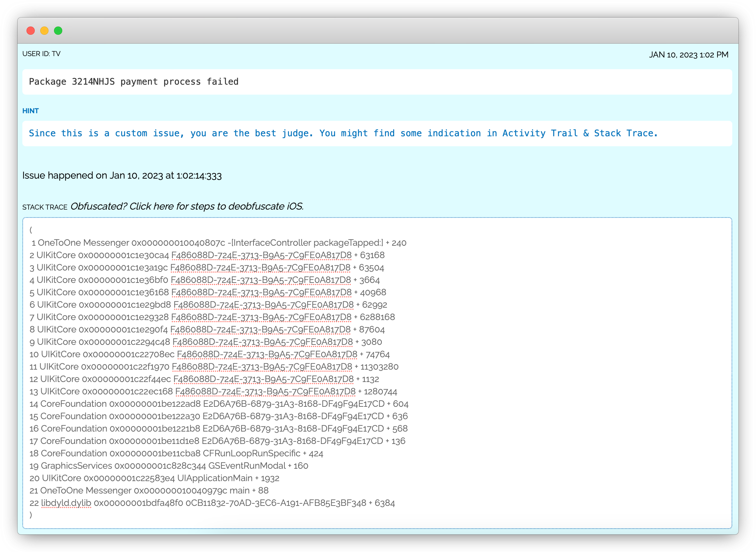
Task: Click the CFRunLoopRunSpecific stack frame
Action: pos(176,453)
